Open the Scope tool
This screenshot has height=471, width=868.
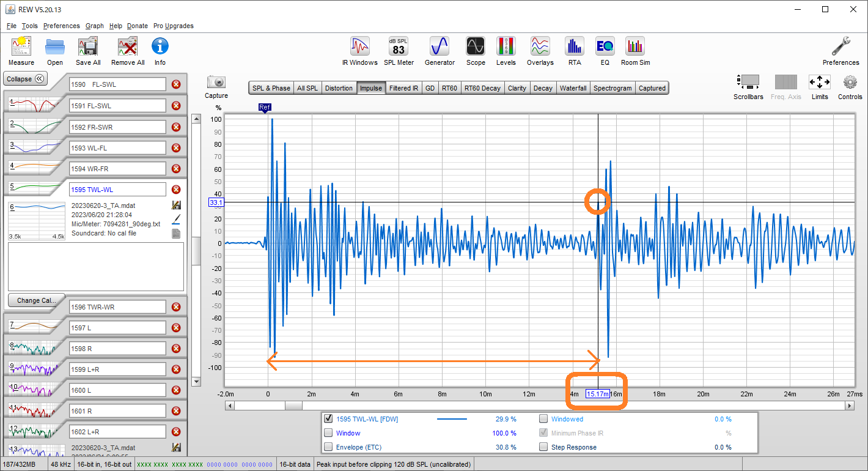[x=476, y=46]
